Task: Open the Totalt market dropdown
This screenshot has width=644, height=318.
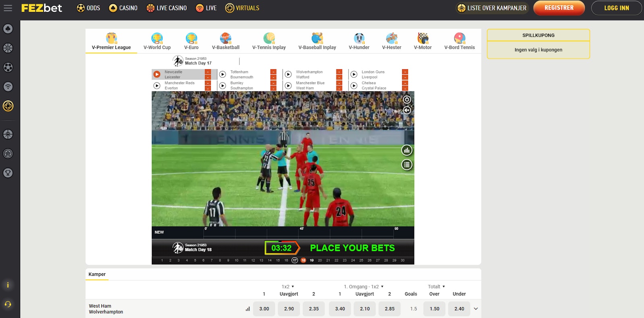Action: pyautogui.click(x=436, y=287)
